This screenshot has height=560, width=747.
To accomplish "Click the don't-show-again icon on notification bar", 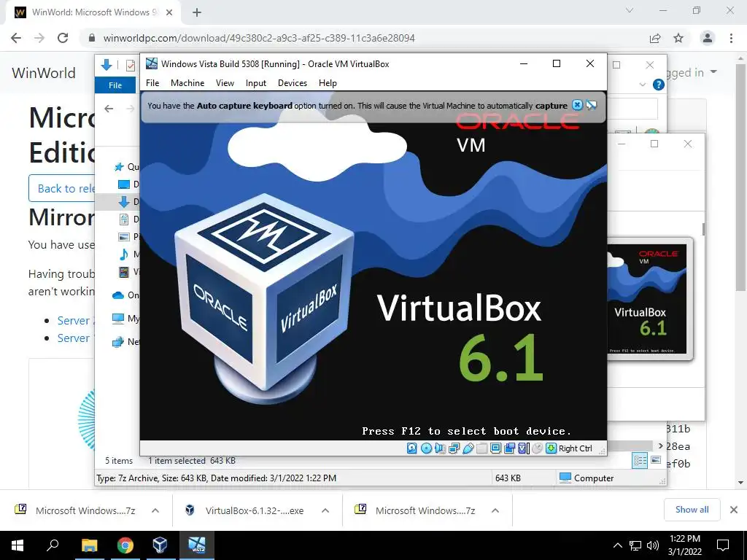I will tap(591, 105).
